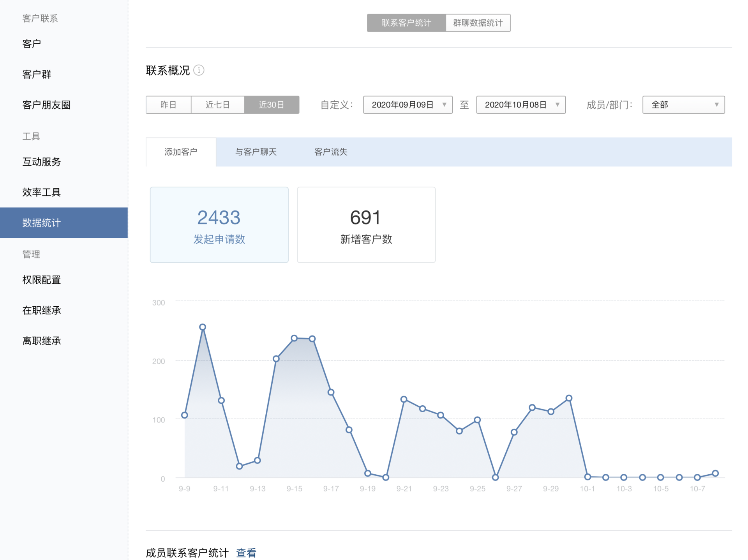Go to 效率工具 in the sidebar

click(x=41, y=192)
